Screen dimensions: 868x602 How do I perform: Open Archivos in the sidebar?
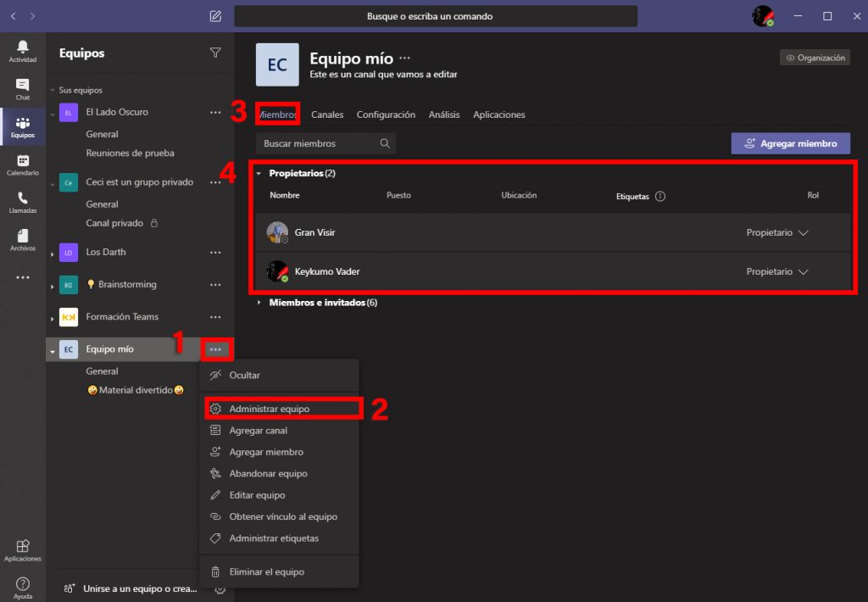(x=23, y=239)
